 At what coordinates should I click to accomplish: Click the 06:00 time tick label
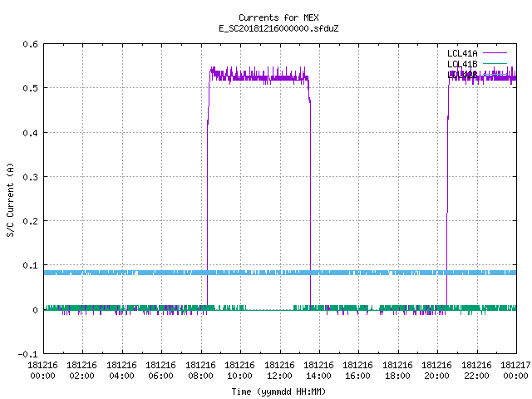pyautogui.click(x=160, y=376)
